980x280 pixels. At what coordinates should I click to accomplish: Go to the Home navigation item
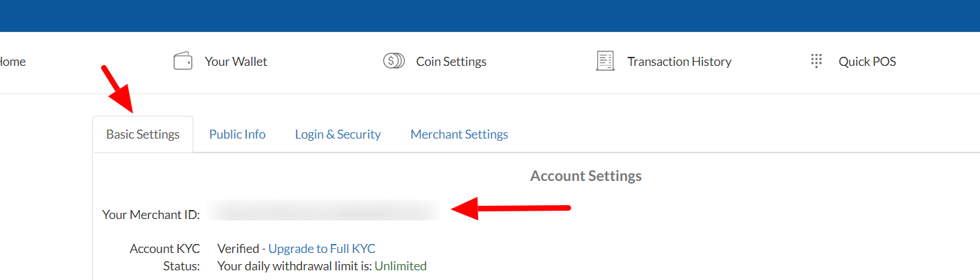point(12,62)
